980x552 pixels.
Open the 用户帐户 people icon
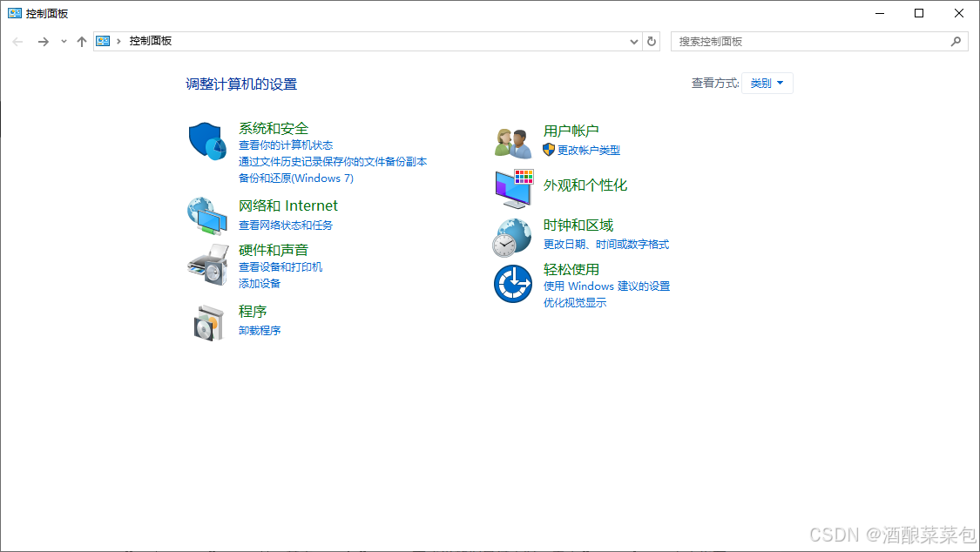[512, 143]
